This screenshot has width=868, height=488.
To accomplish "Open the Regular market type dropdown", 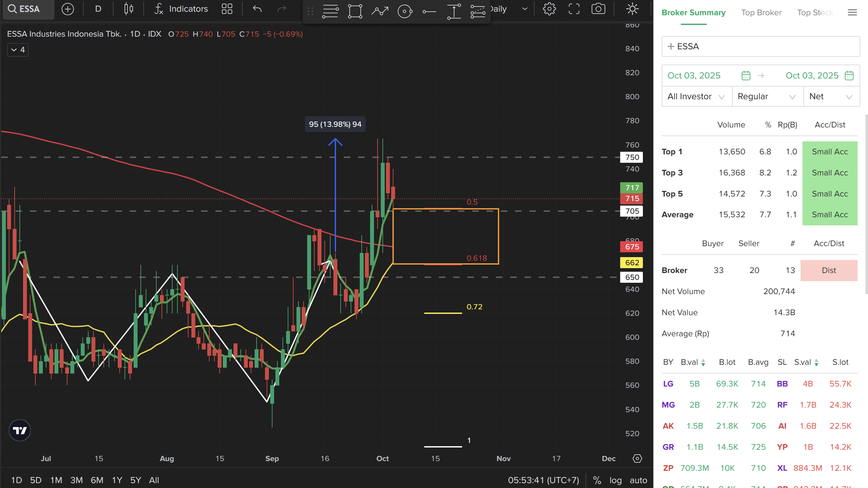I will [x=767, y=97].
